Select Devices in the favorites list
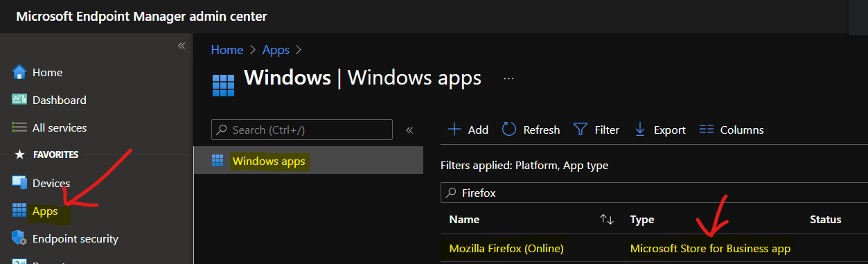Image resolution: width=868 pixels, height=264 pixels. (x=41, y=183)
